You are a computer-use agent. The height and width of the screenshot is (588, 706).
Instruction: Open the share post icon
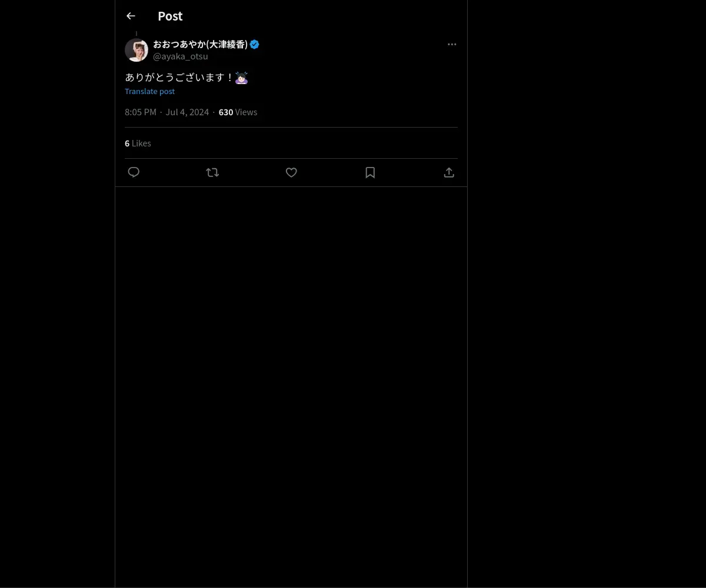449,172
